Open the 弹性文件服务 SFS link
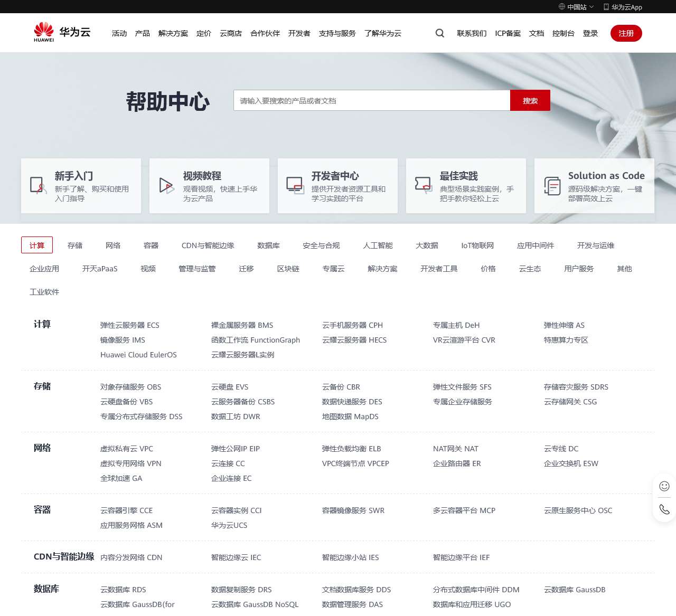Image resolution: width=676 pixels, height=616 pixels. 462,387
